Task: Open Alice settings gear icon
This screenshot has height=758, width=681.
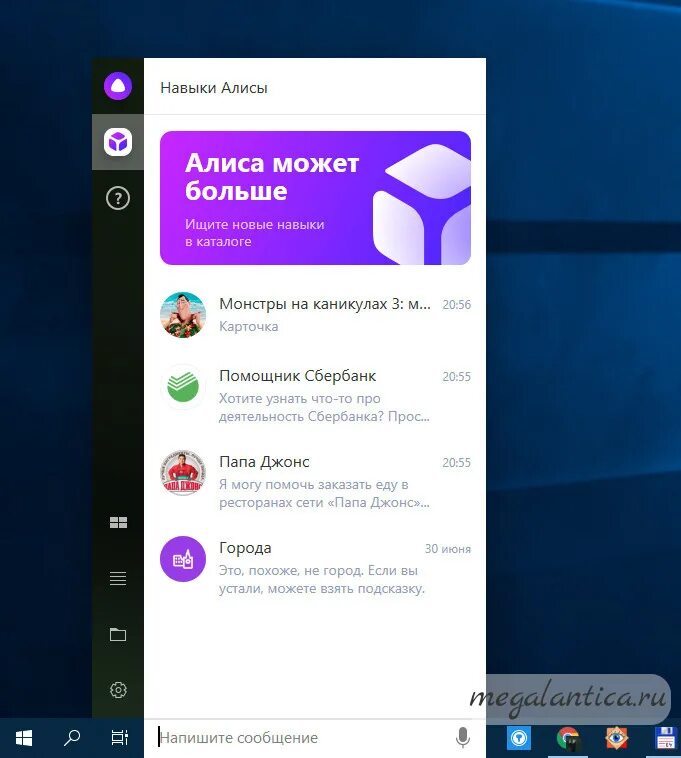Action: point(118,690)
